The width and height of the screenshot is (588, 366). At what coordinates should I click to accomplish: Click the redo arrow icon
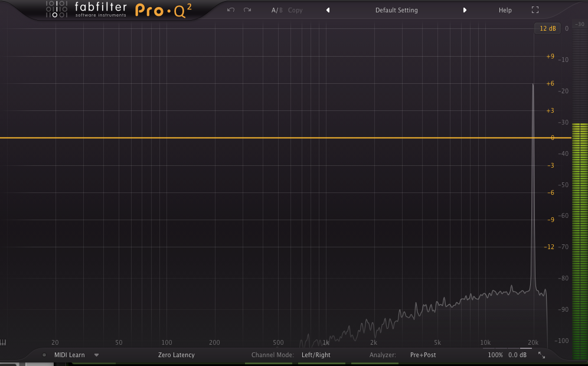[247, 10]
